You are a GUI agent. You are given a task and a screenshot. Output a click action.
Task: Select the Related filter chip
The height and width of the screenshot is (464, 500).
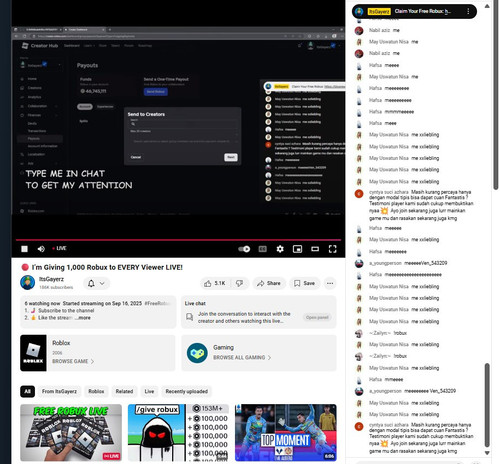tap(124, 391)
